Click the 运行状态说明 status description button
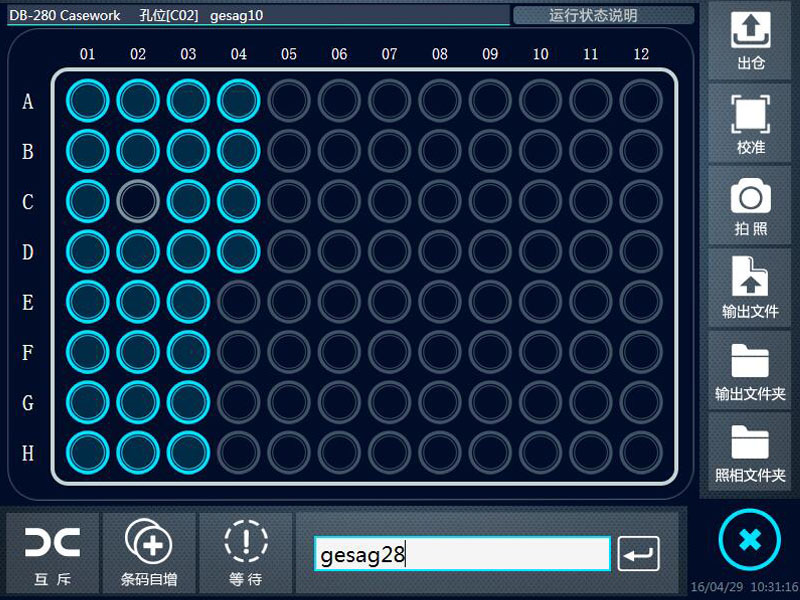The image size is (800, 600). pos(604,15)
